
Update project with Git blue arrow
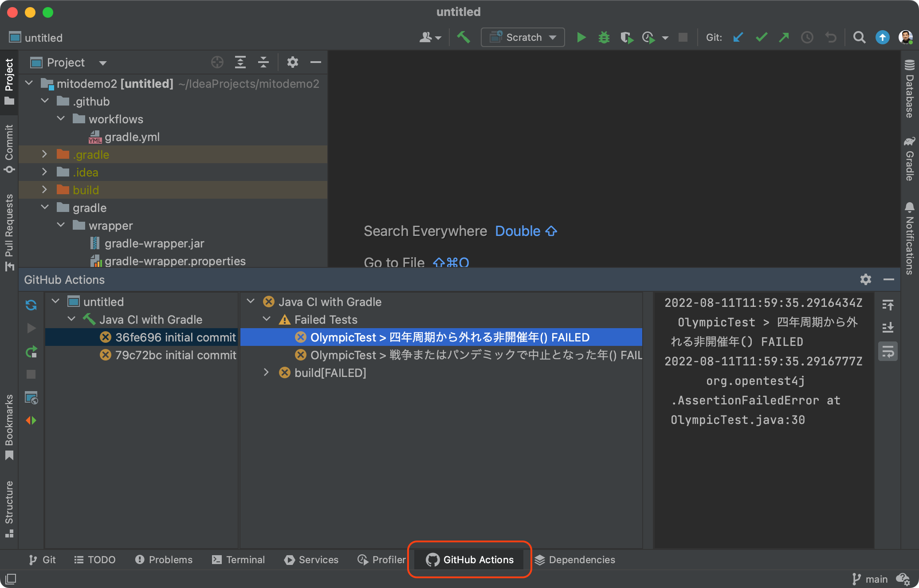click(738, 37)
